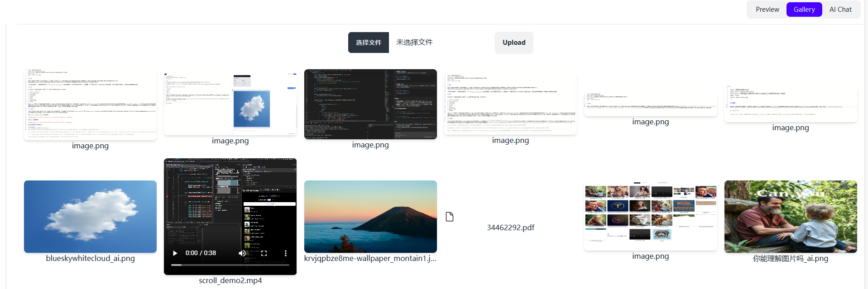Open the thumbnail with cloud preview screenshot
This screenshot has height=289, width=868.
(x=230, y=103)
